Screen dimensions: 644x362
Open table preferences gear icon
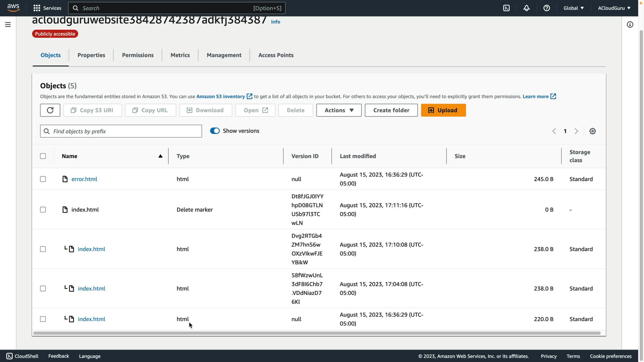click(x=592, y=131)
